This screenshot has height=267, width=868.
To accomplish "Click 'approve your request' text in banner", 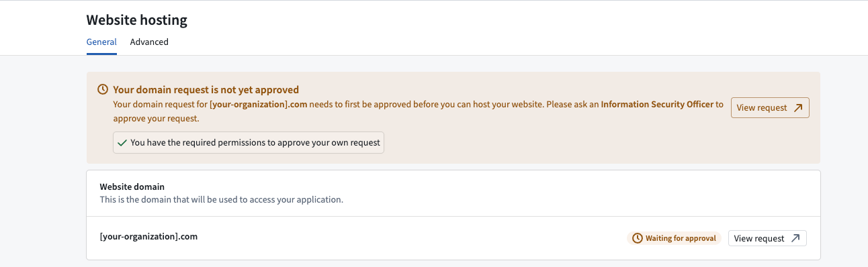I will (155, 119).
